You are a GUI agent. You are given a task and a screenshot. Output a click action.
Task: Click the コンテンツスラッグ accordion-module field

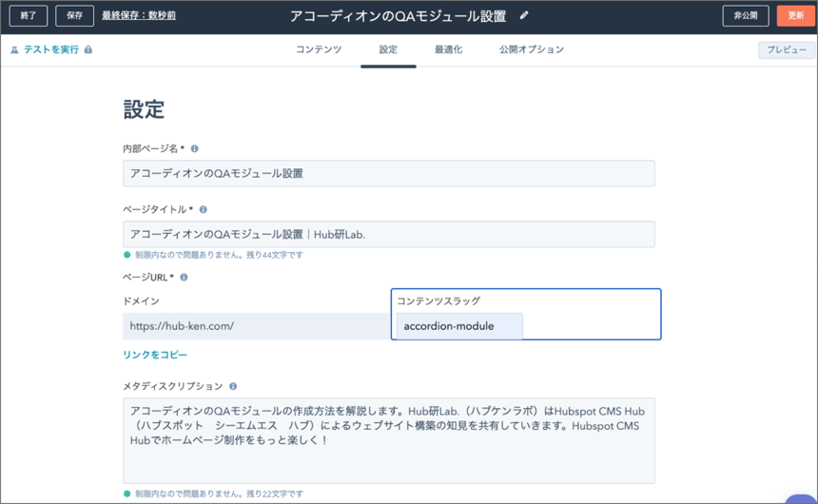(x=459, y=326)
